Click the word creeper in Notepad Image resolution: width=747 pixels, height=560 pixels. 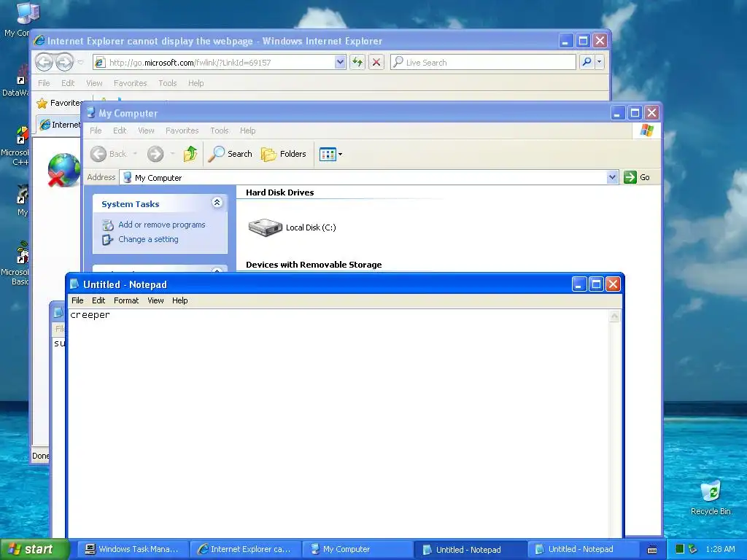tap(90, 315)
